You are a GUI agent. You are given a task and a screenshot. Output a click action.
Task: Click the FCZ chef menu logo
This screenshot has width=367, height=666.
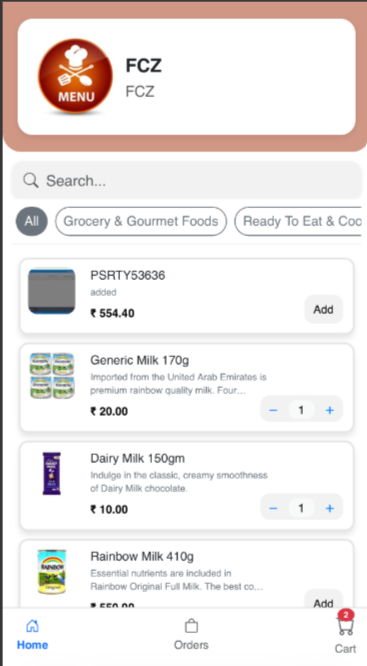(76, 77)
